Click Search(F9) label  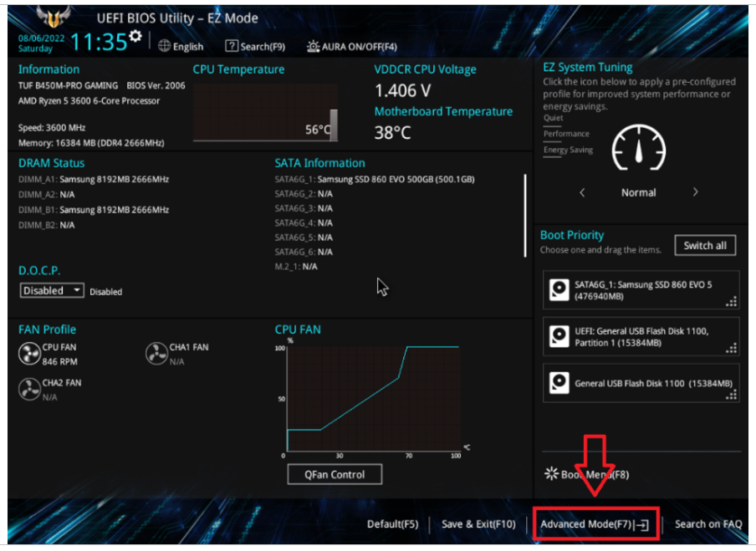coord(263,47)
